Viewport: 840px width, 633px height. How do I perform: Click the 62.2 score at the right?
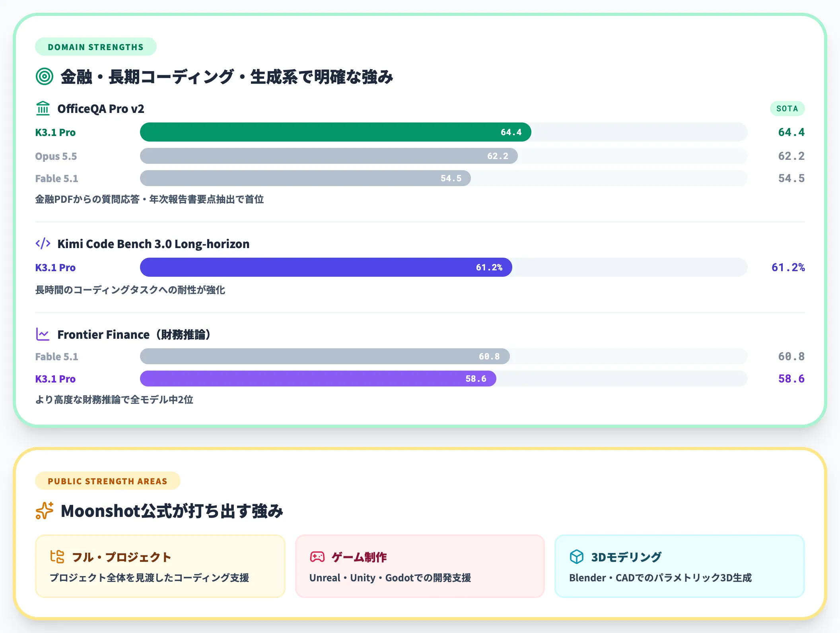[x=791, y=156]
